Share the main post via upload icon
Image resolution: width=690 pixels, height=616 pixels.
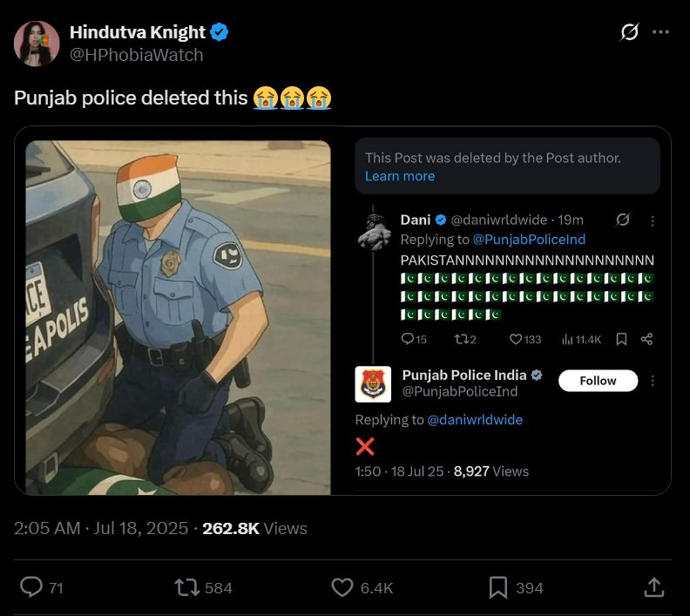tap(653, 588)
